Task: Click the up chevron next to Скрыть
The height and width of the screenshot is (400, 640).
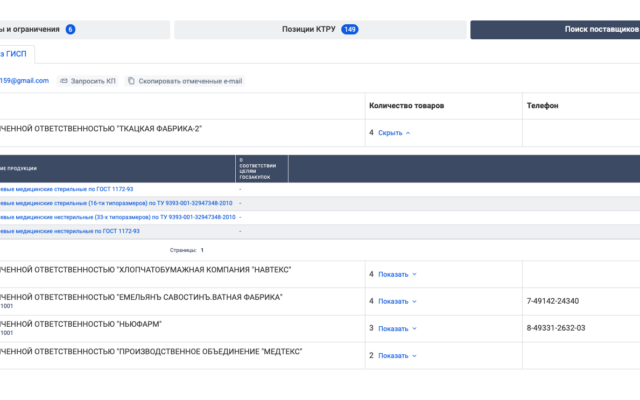Action: point(408,133)
